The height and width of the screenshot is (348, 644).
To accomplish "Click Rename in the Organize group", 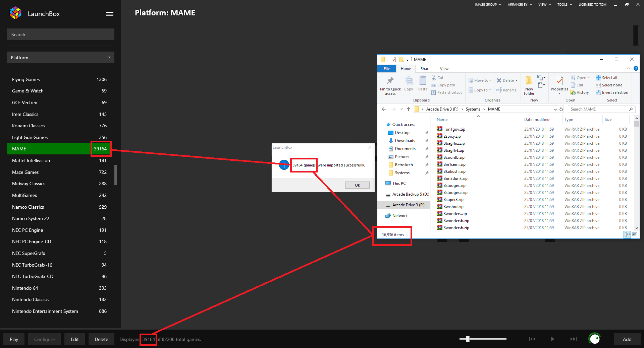I will (x=506, y=90).
